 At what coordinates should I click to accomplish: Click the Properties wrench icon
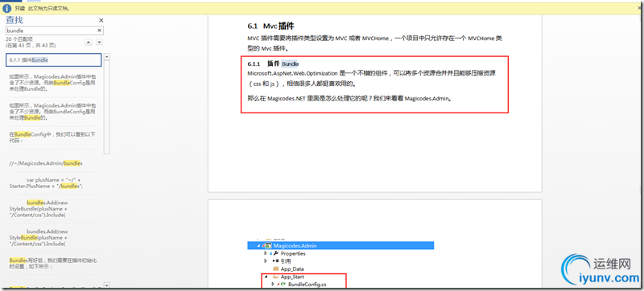pyautogui.click(x=276, y=253)
